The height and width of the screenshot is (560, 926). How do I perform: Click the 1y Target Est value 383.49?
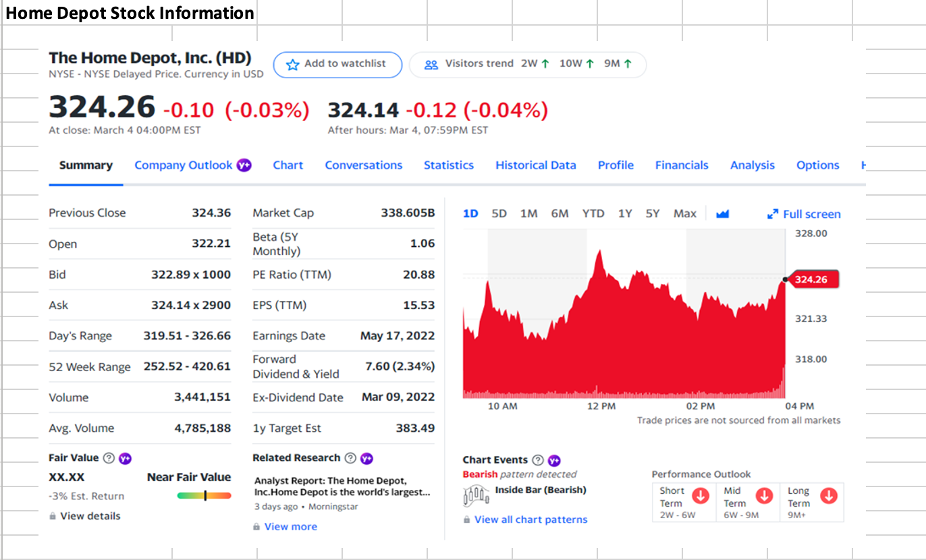point(415,428)
